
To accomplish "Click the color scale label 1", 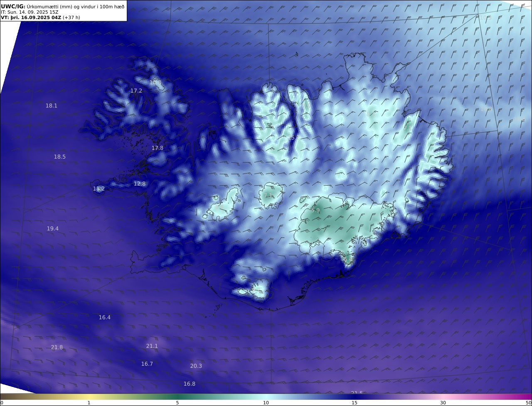I will (x=89, y=403).
